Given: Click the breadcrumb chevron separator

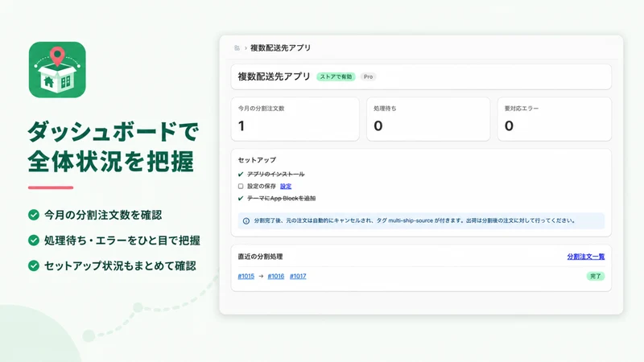Looking at the screenshot, I should [x=246, y=48].
